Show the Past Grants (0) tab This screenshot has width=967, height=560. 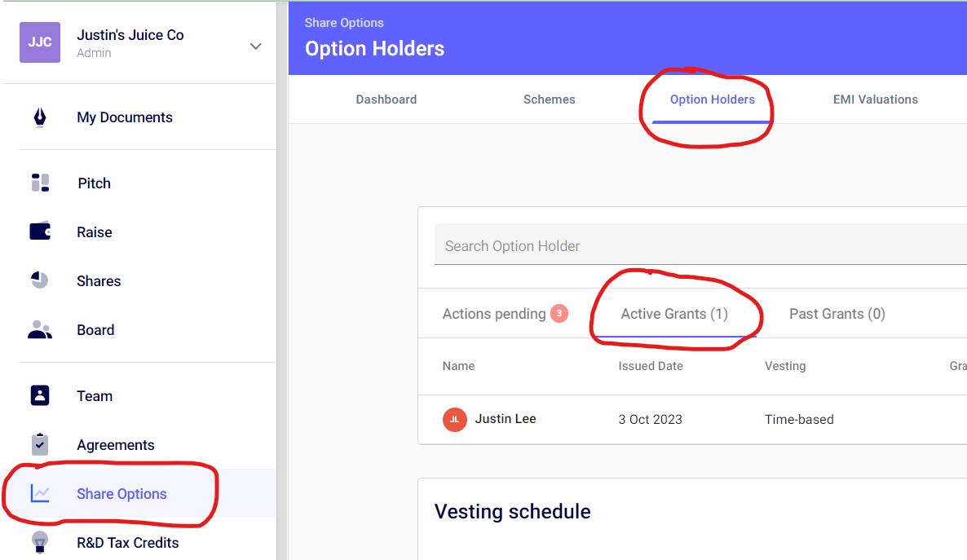[x=837, y=314]
